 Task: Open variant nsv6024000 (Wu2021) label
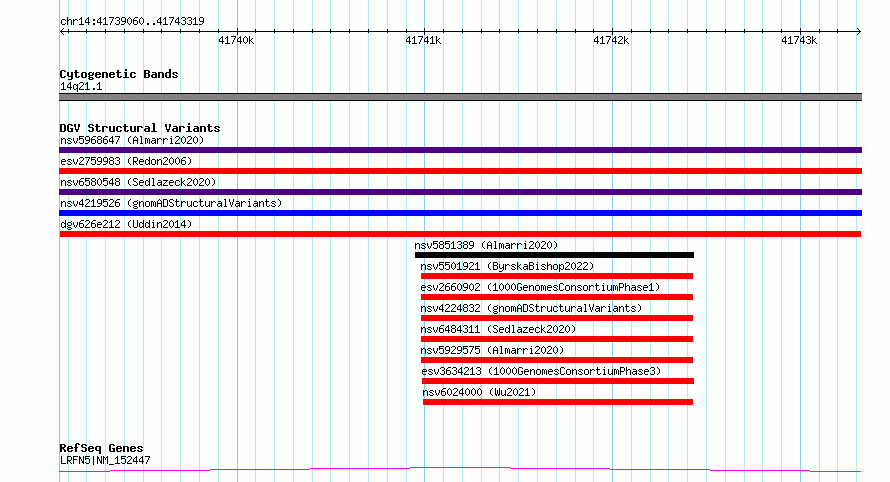point(479,392)
